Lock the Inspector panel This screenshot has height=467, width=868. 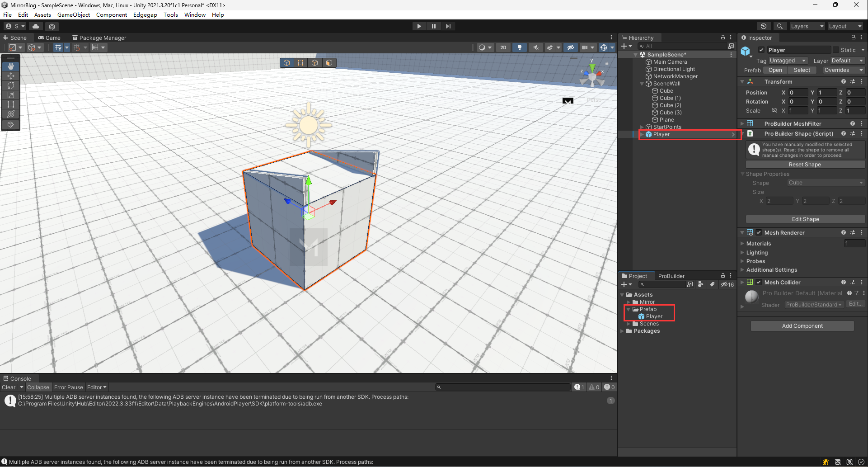click(x=854, y=38)
